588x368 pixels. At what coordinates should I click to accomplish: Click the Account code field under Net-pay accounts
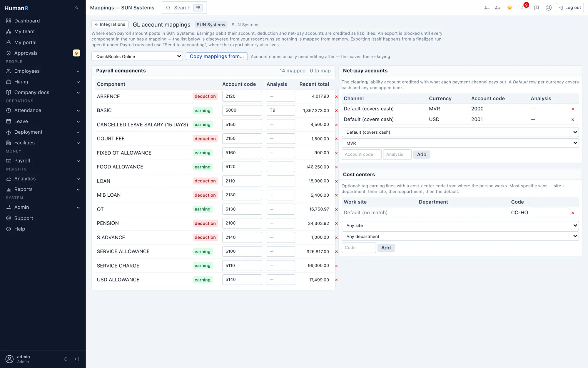point(362,155)
